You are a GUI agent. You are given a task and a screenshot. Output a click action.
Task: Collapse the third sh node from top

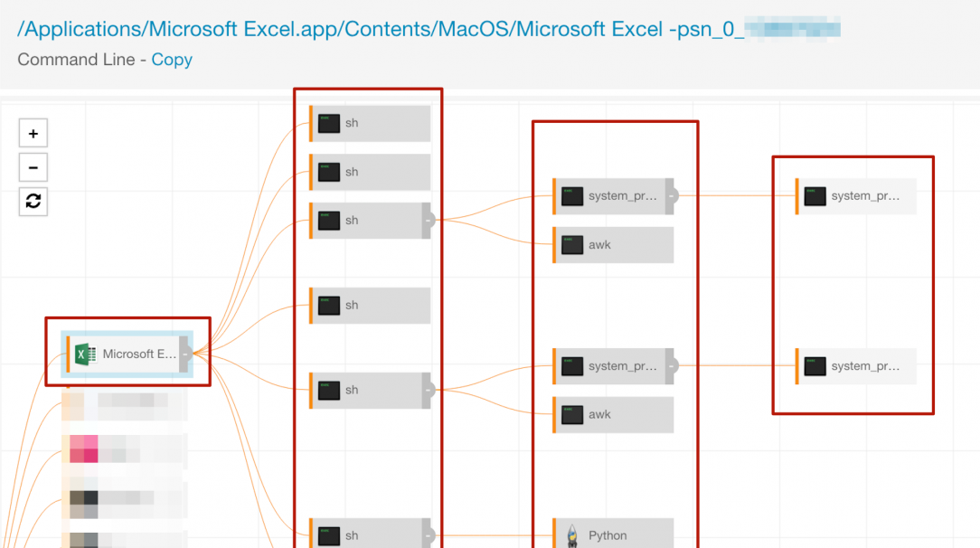(x=429, y=221)
